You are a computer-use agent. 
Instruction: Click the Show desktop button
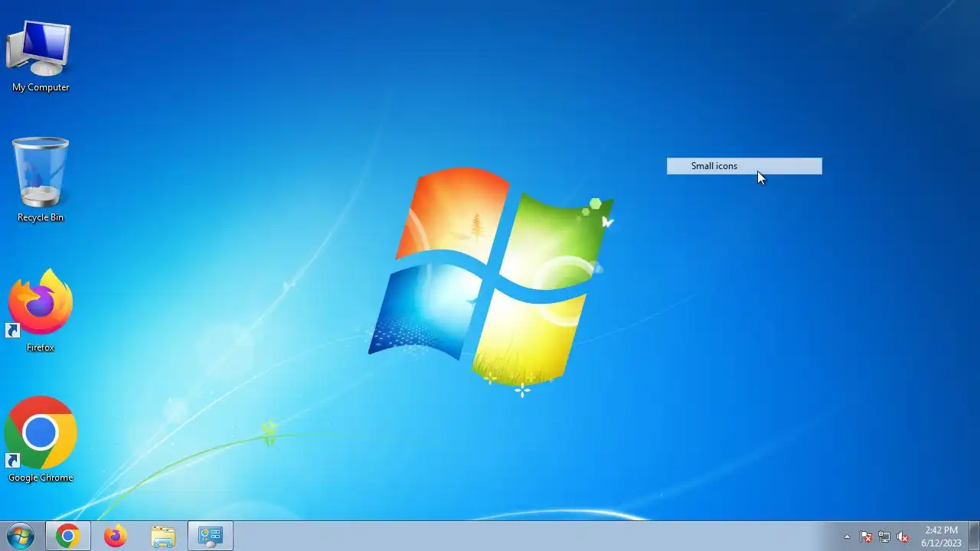pyautogui.click(x=974, y=536)
